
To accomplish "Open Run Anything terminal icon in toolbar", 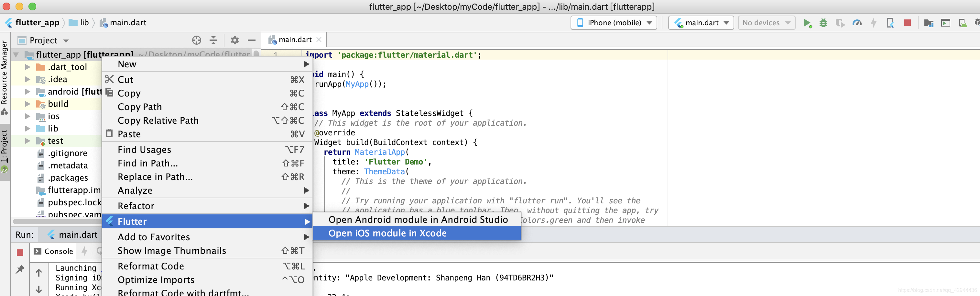I will tap(945, 23).
